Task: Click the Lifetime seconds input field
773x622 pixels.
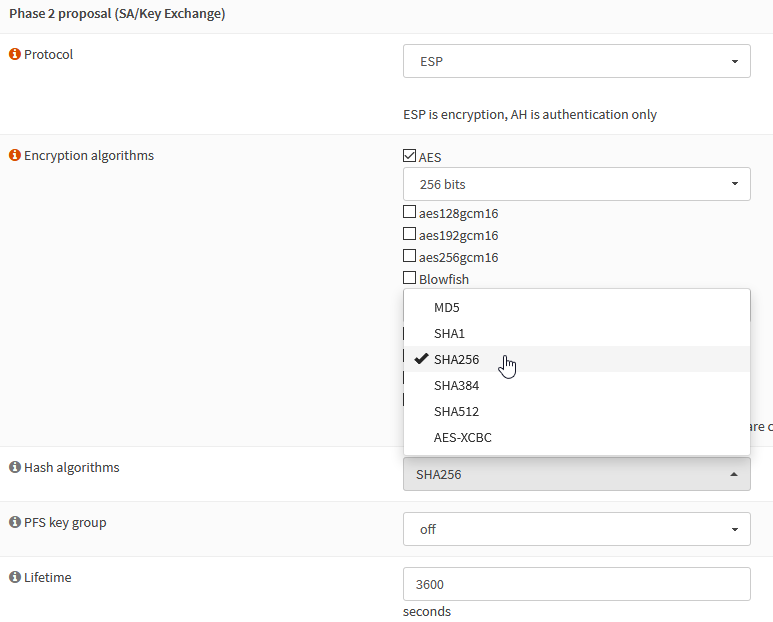Action: point(576,584)
